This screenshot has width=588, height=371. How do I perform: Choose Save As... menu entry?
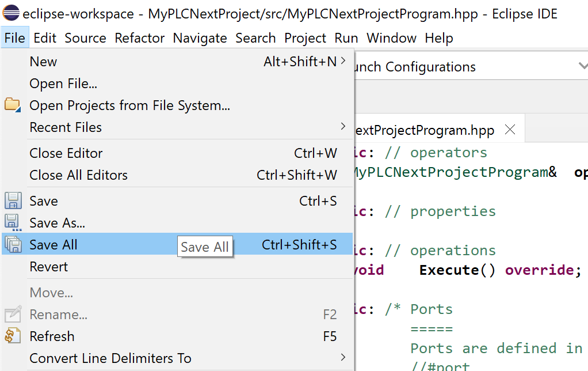coord(177,223)
